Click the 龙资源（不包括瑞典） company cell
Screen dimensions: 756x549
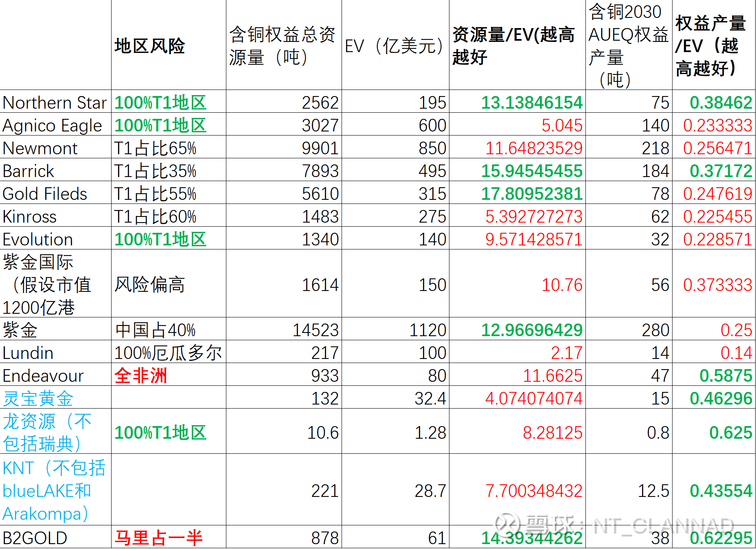(x=55, y=431)
